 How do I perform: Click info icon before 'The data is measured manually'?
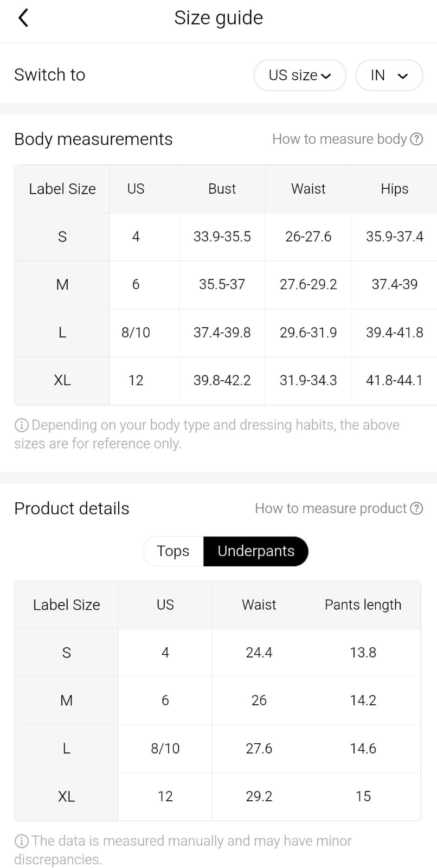tap(21, 841)
